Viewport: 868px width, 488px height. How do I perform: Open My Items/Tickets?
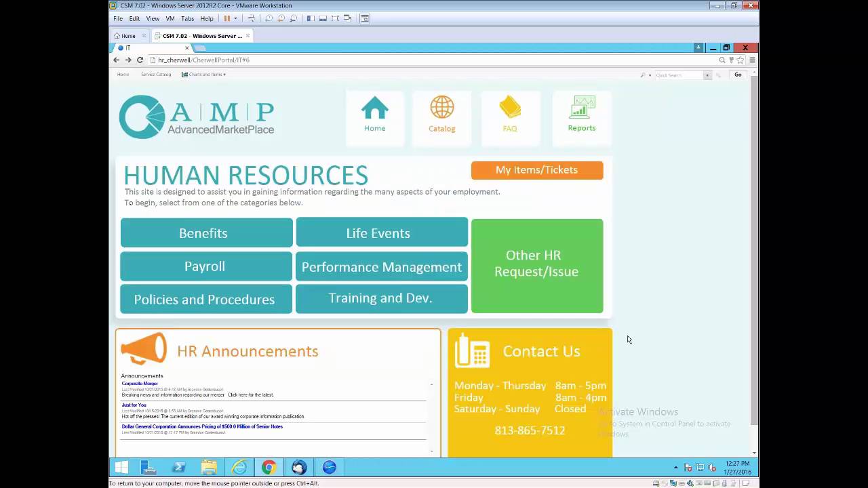pyautogui.click(x=537, y=170)
